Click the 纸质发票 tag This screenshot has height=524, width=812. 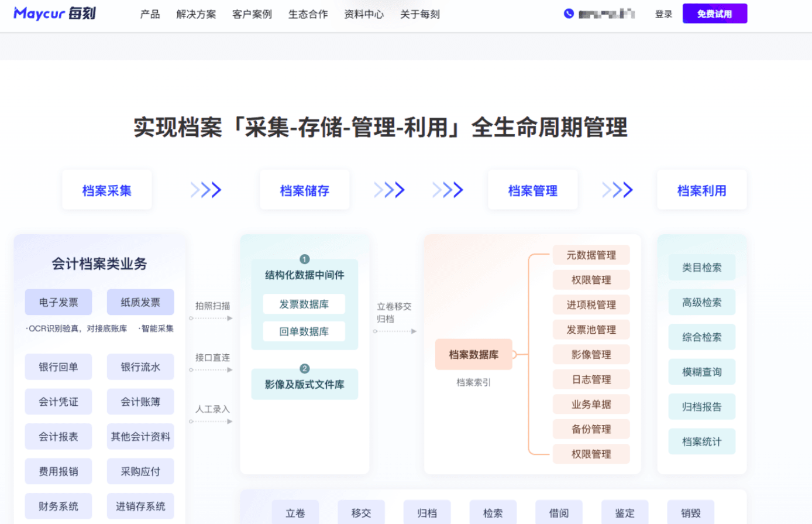pos(140,302)
